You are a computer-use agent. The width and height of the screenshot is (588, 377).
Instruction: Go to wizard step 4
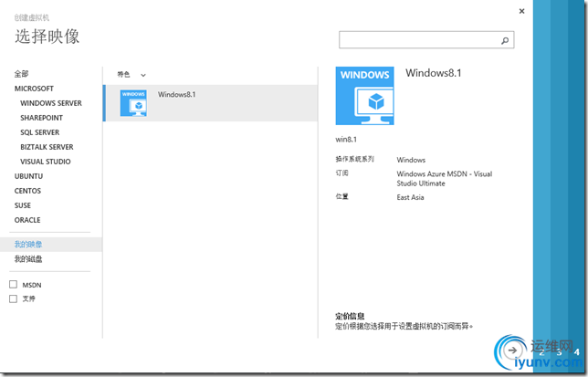click(x=577, y=351)
